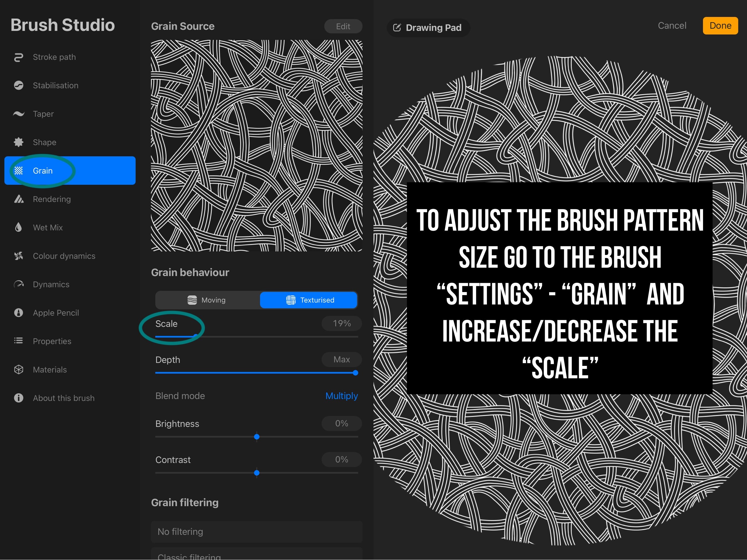This screenshot has width=747, height=560.
Task: Click the Stabilisation icon
Action: pyautogui.click(x=19, y=85)
